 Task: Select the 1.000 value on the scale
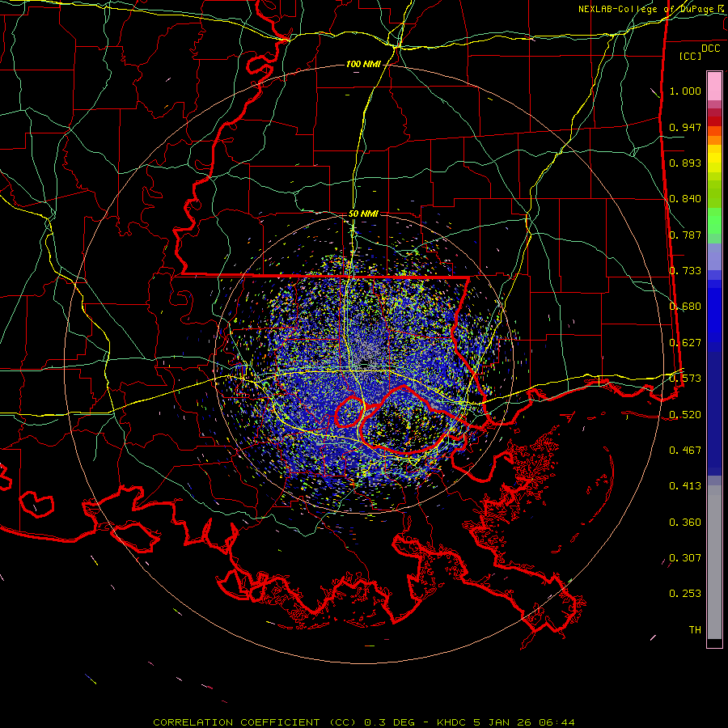point(685,91)
